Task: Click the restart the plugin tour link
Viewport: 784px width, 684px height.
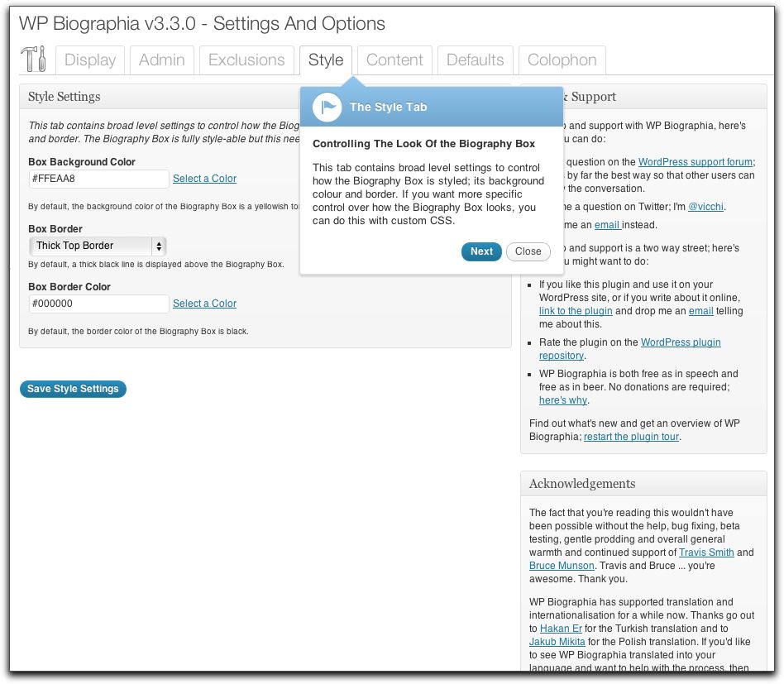Action: [x=632, y=437]
